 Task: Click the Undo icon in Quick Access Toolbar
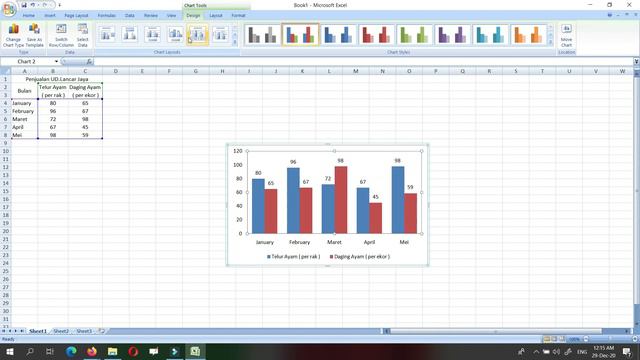33,5
